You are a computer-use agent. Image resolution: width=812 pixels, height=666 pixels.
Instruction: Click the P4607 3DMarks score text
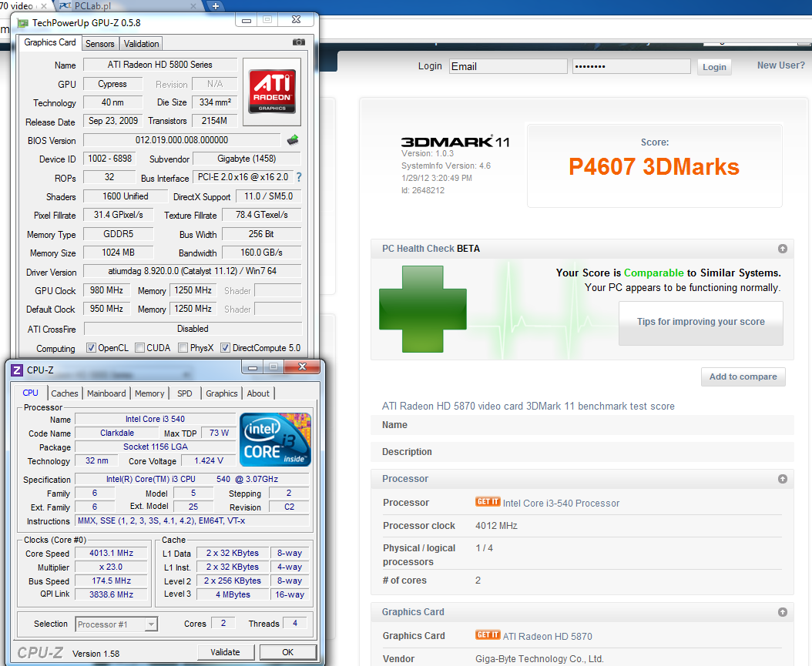click(654, 166)
